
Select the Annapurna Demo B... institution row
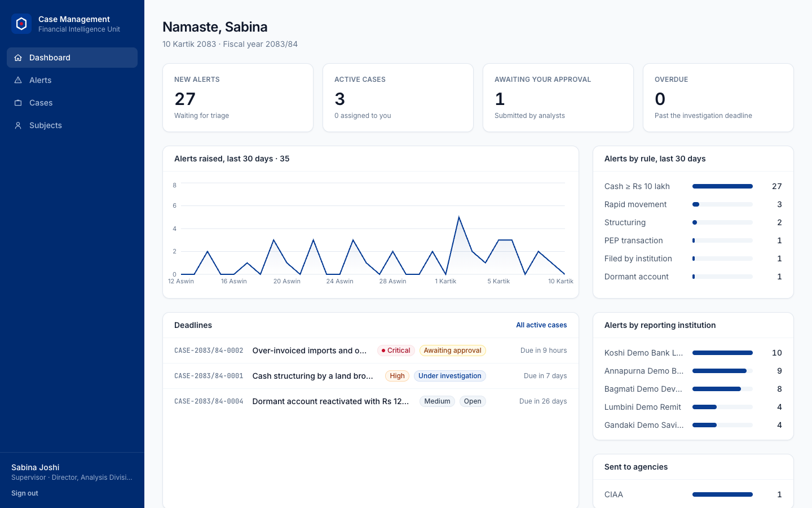693,371
